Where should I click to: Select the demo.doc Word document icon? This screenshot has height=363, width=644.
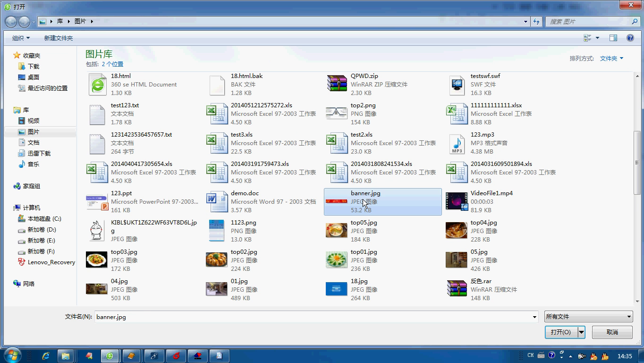pos(217,202)
